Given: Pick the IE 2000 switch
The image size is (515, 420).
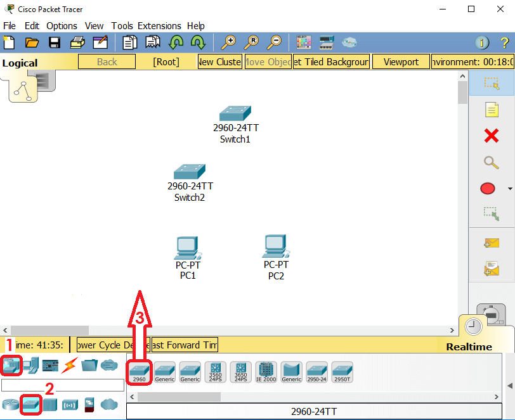Looking at the screenshot, I should pos(266,372).
